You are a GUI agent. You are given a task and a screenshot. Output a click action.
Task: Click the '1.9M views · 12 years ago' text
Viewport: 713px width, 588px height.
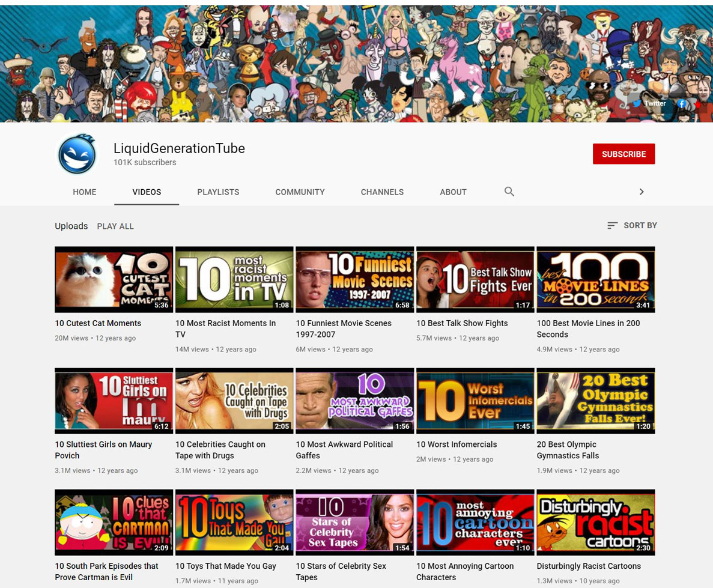point(578,471)
